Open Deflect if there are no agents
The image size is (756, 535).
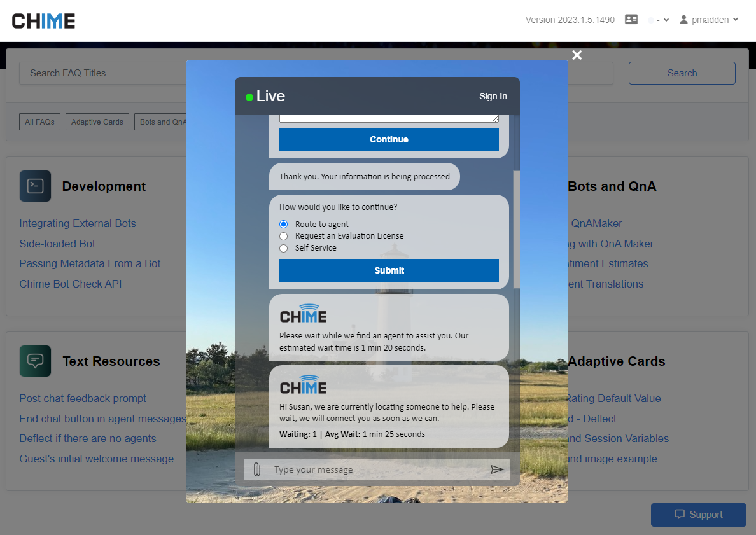pyautogui.click(x=88, y=438)
